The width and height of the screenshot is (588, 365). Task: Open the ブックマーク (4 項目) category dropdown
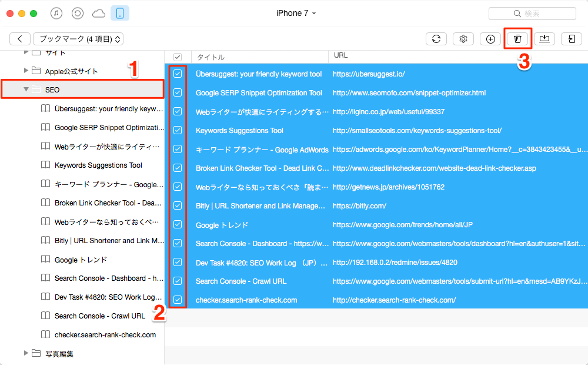(78, 39)
